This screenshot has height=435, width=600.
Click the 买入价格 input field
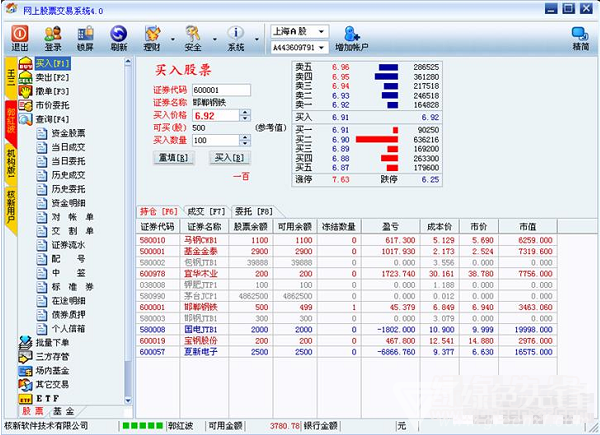click(x=216, y=116)
